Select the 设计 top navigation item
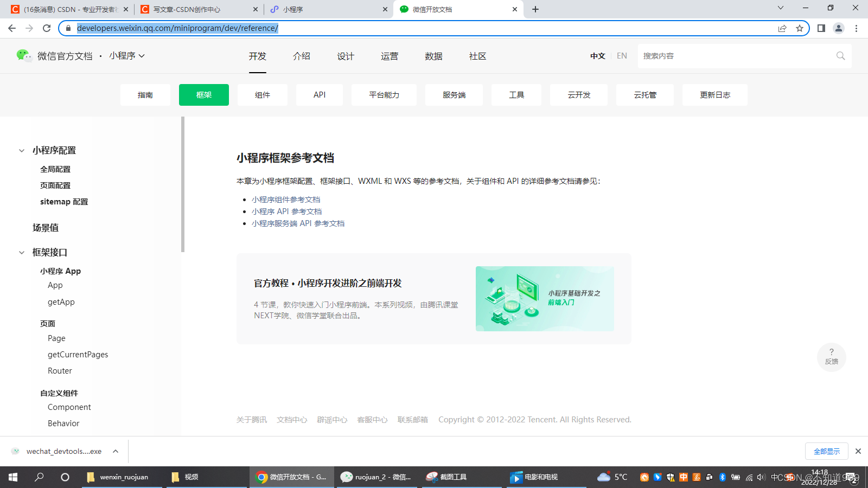Image resolution: width=868 pixels, height=488 pixels. click(x=346, y=56)
